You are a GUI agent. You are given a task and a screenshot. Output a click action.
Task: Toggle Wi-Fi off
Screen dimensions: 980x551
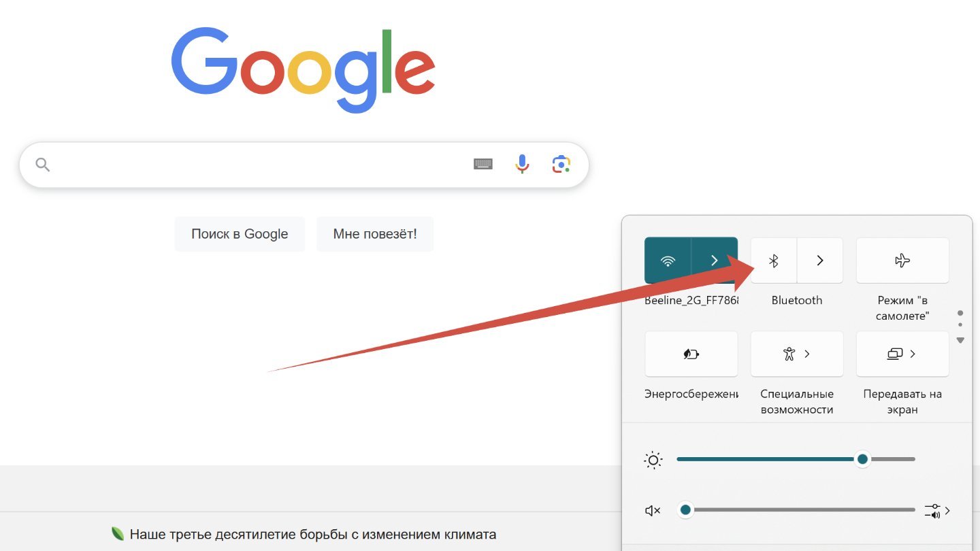click(x=668, y=261)
